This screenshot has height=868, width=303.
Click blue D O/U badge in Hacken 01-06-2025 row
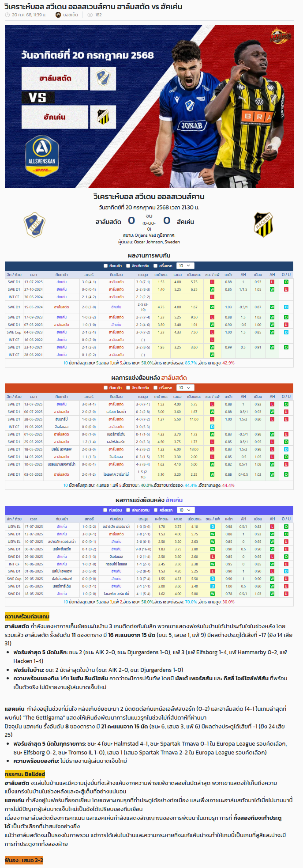click(x=286, y=572)
